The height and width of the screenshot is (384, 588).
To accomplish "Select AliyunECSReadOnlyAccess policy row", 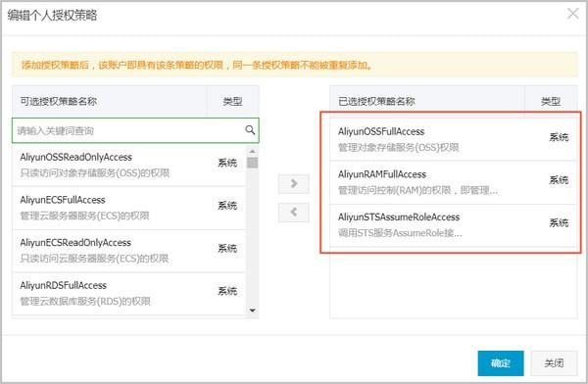I will pyautogui.click(x=129, y=251).
